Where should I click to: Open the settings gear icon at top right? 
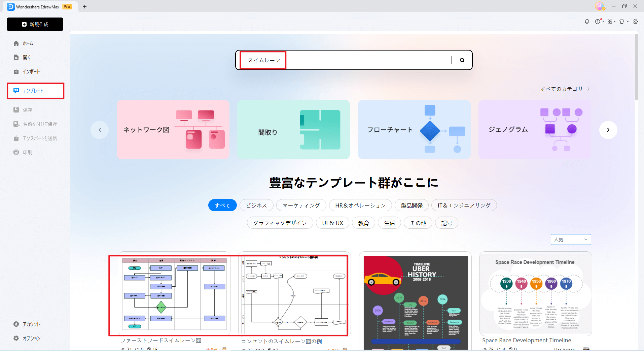[x=635, y=22]
